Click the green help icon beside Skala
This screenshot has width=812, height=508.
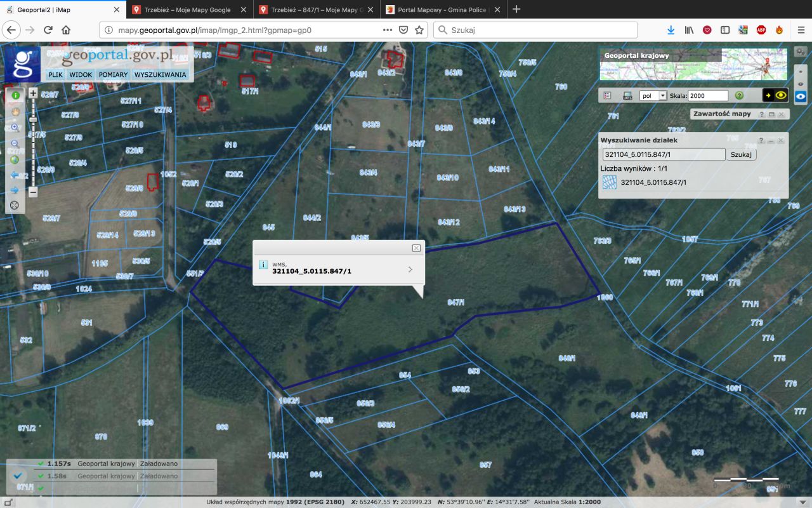(739, 95)
